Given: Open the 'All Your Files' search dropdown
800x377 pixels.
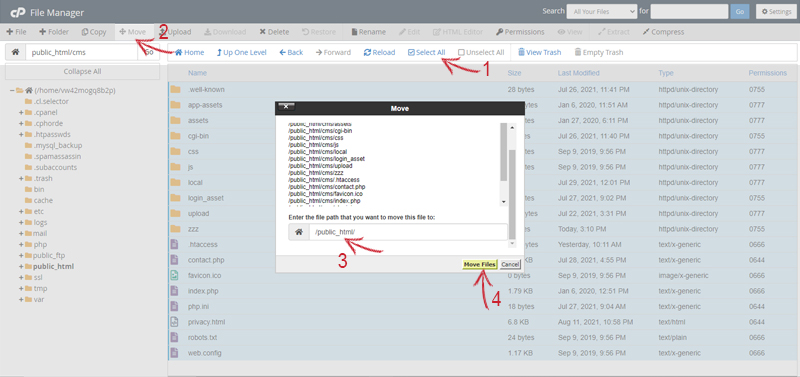Looking at the screenshot, I should [602, 11].
